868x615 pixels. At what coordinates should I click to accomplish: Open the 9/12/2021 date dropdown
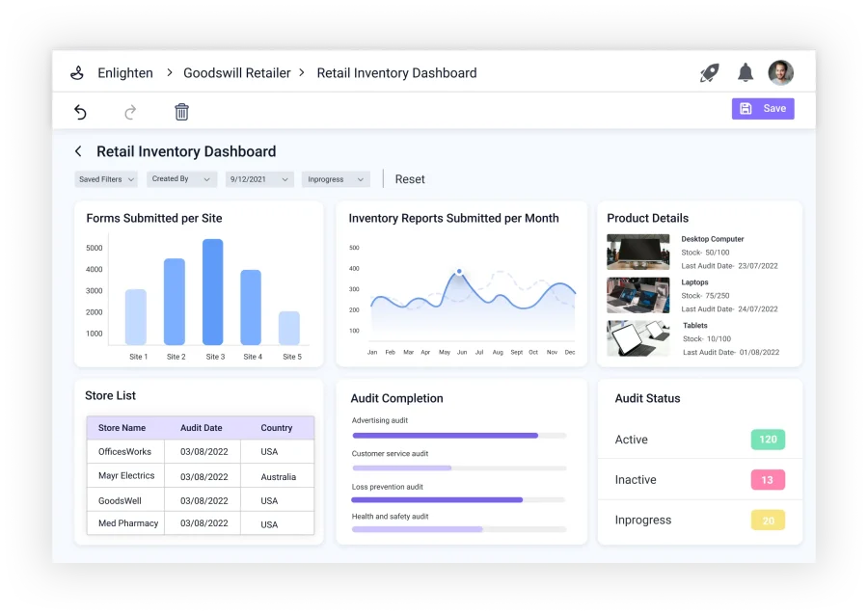click(x=259, y=179)
